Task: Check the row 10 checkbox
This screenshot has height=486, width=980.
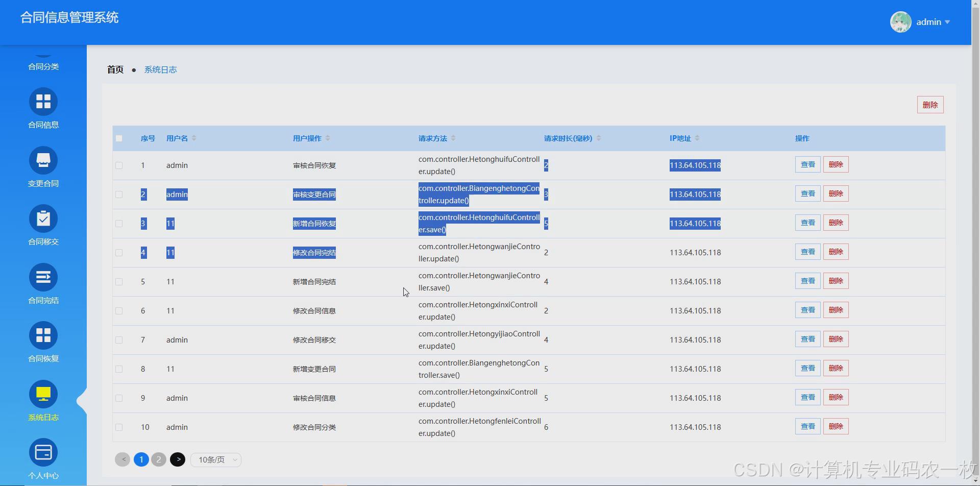Action: coord(119,427)
